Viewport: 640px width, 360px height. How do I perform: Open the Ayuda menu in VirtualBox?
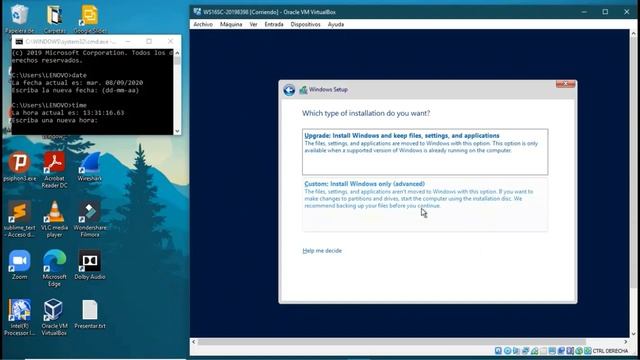[336, 24]
